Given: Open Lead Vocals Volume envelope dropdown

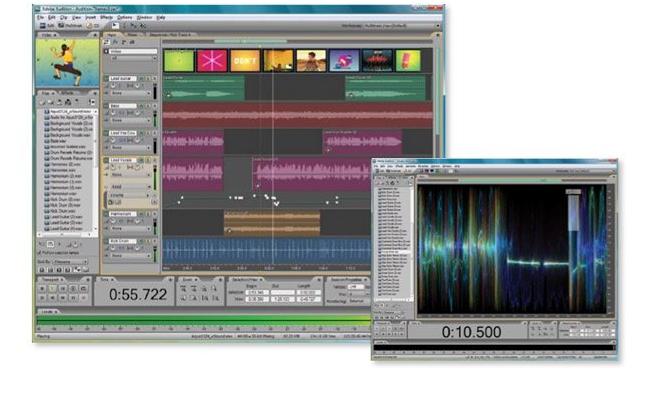Looking at the screenshot, I should (131, 195).
